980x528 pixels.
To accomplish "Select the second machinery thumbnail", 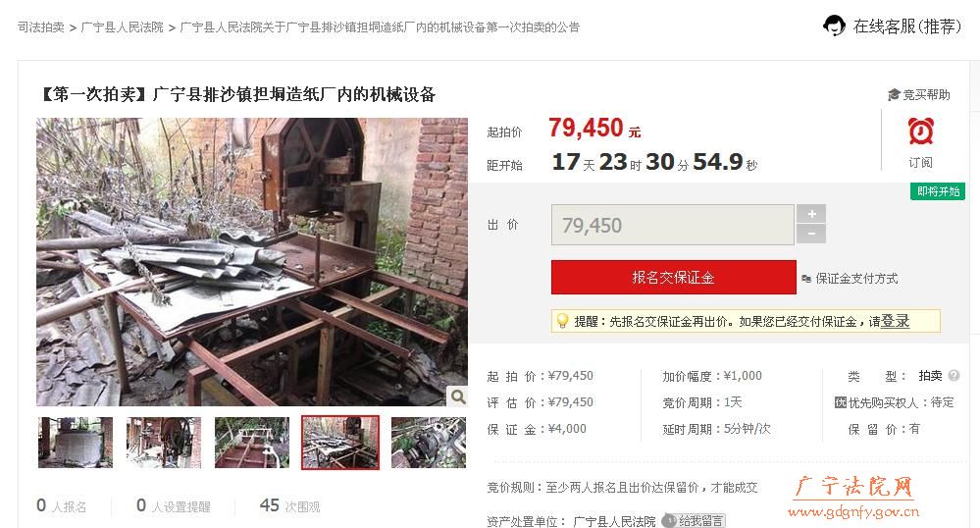I will [x=164, y=443].
